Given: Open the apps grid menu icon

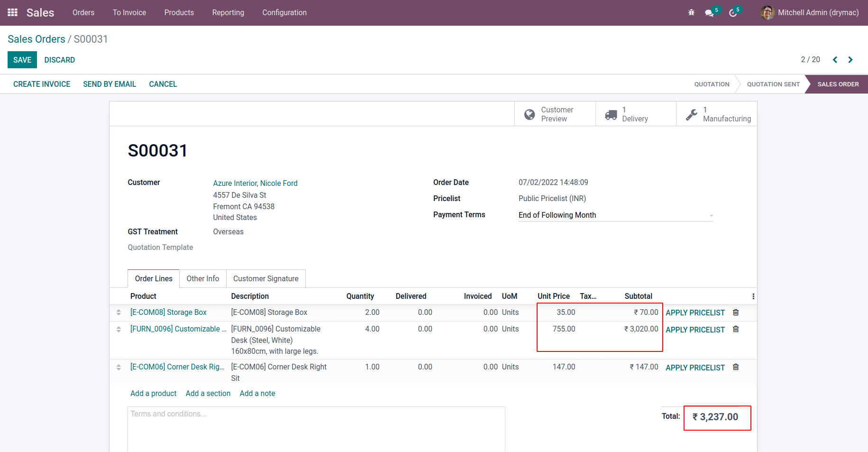Looking at the screenshot, I should click(x=13, y=12).
